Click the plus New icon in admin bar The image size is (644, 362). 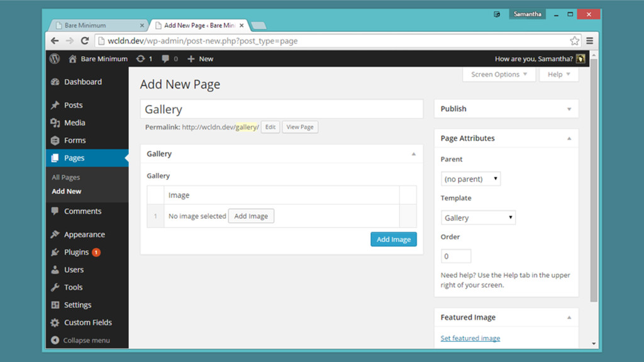coord(191,58)
